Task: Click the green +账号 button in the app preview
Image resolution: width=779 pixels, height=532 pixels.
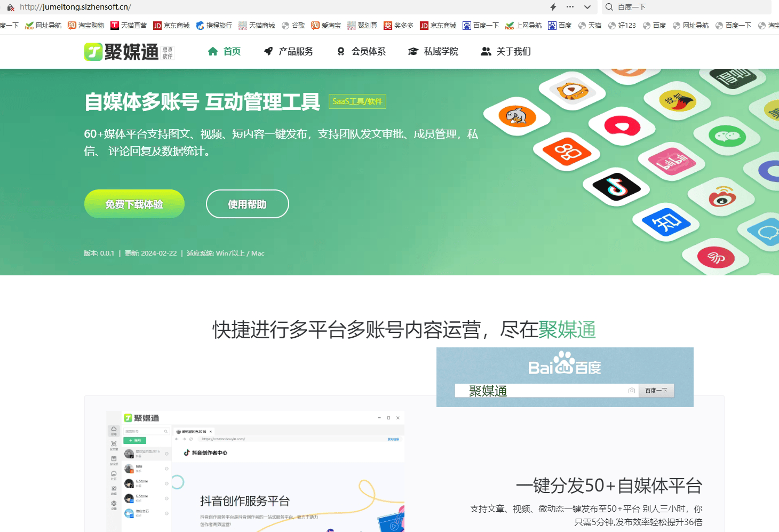Action: point(134,440)
